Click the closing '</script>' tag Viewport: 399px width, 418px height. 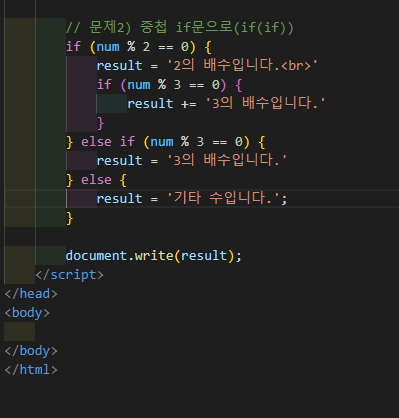tap(70, 275)
